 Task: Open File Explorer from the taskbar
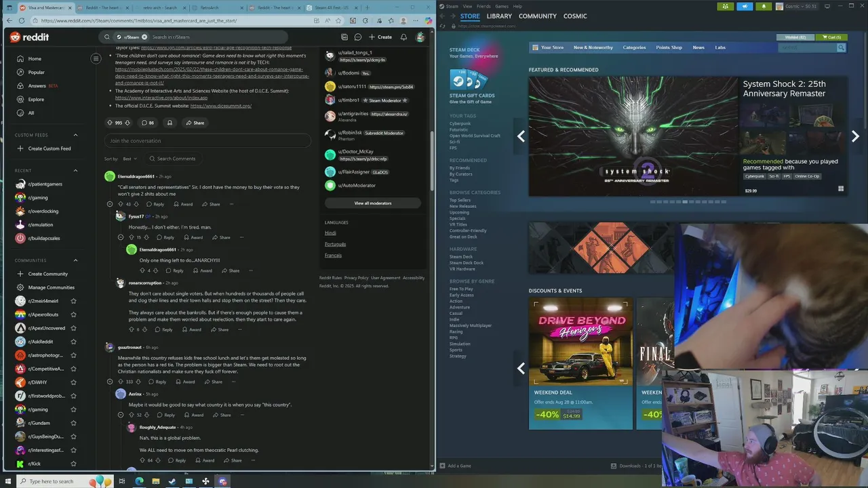[155, 481]
